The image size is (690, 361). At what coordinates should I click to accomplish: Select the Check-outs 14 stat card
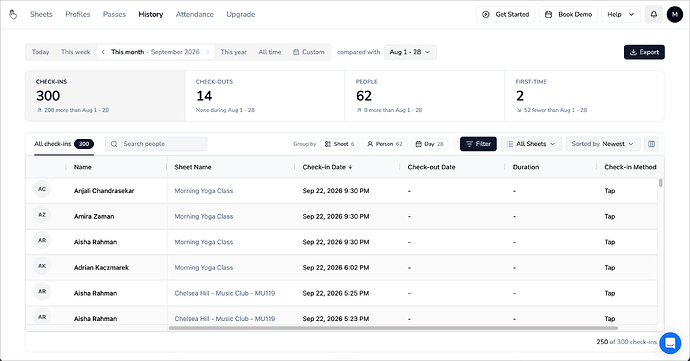coord(265,96)
